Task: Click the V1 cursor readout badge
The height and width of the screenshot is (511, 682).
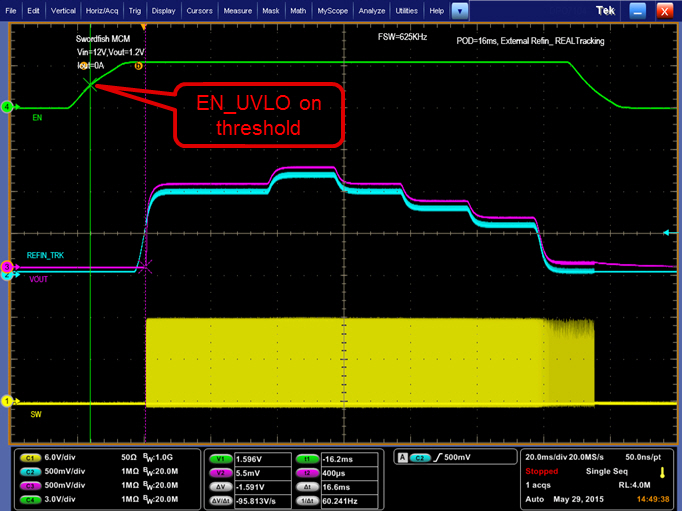Action: point(218,456)
